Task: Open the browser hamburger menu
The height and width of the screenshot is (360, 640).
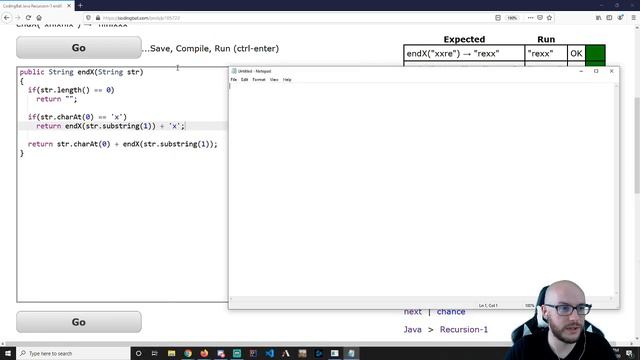Action: [x=634, y=18]
